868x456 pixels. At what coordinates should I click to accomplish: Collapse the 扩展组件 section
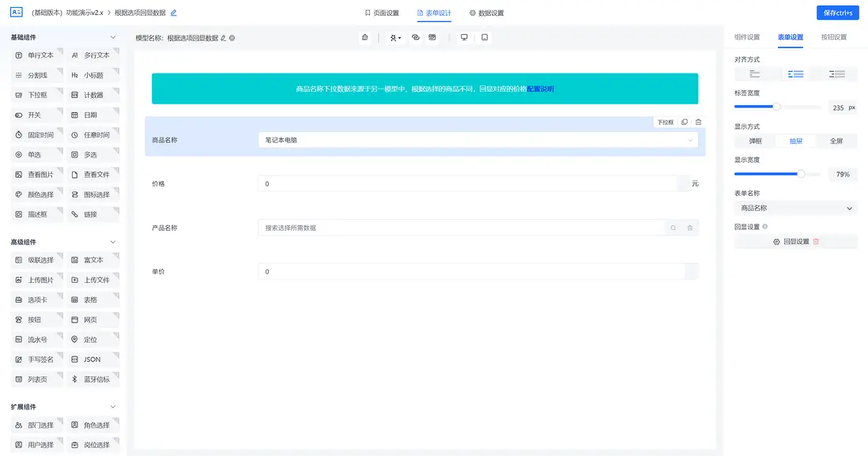click(113, 407)
